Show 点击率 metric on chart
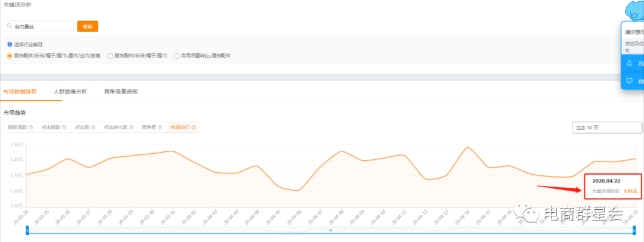The height and width of the screenshot is (242, 644). click(82, 128)
